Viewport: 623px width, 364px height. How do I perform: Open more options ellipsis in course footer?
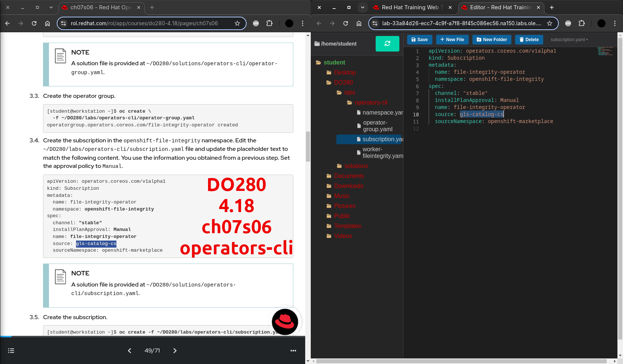[293, 351]
